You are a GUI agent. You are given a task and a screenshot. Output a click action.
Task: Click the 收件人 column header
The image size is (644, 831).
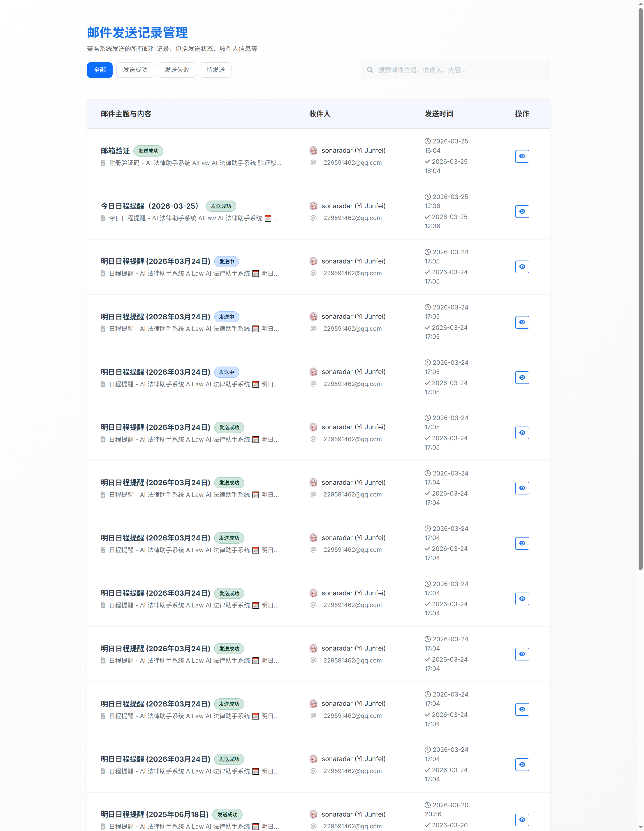[x=320, y=114]
